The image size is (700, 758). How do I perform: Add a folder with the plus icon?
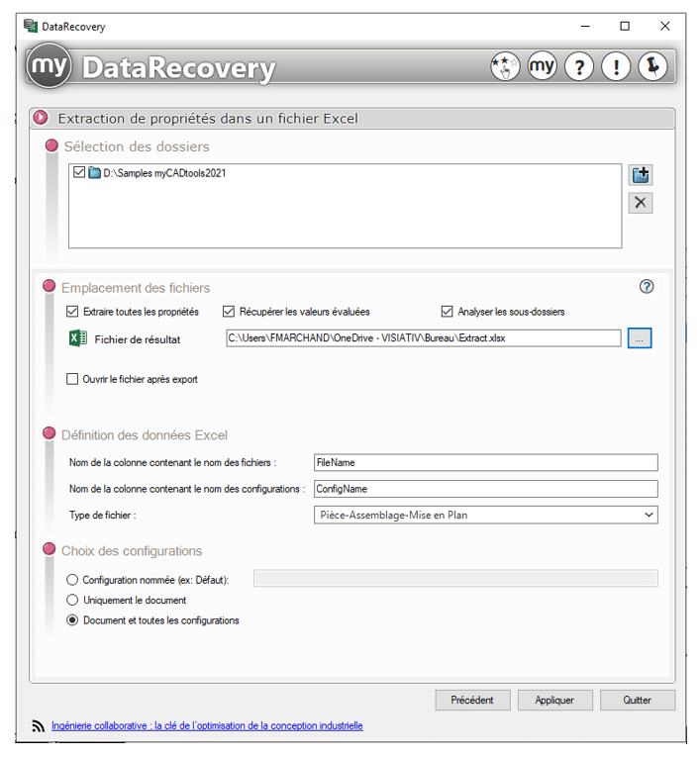(x=640, y=175)
